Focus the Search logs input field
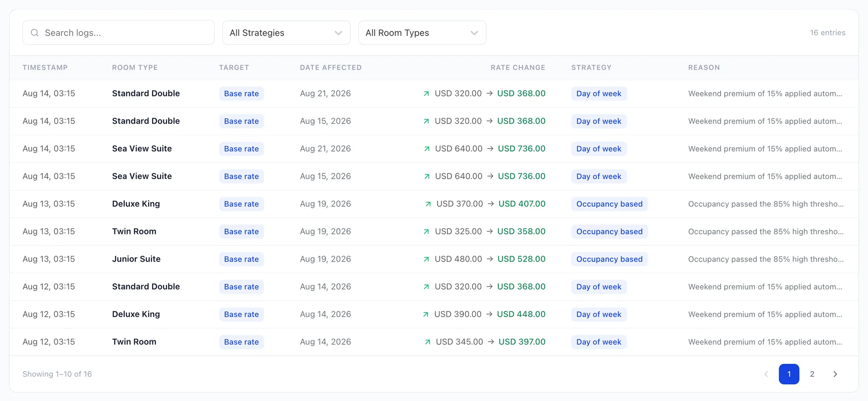The height and width of the screenshot is (401, 868). [118, 33]
